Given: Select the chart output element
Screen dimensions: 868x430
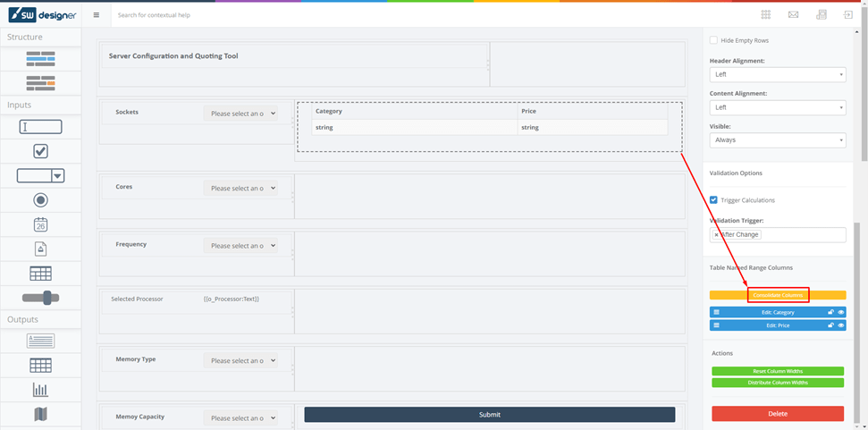Looking at the screenshot, I should pyautogui.click(x=40, y=390).
